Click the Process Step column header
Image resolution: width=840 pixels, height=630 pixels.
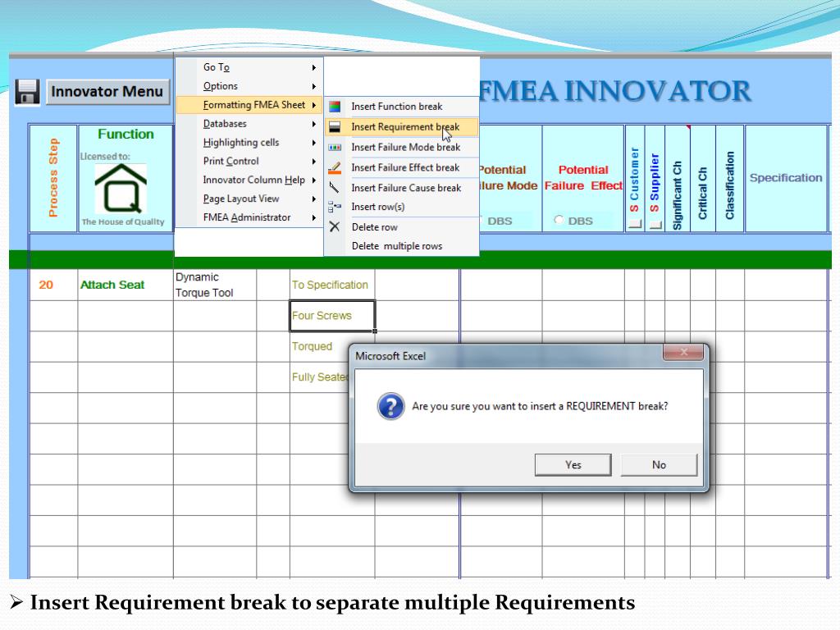pos(53,178)
